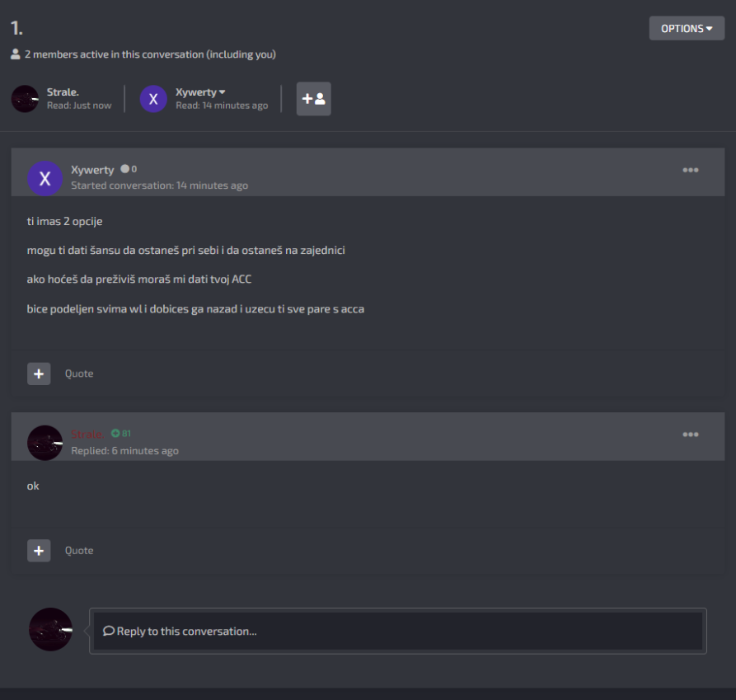Click Xywerty's avatar in the message header

45,178
